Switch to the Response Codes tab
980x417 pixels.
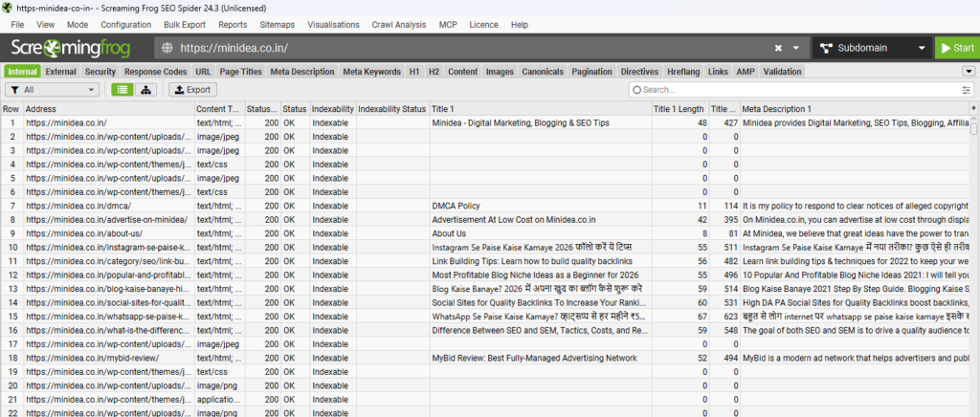pos(156,71)
